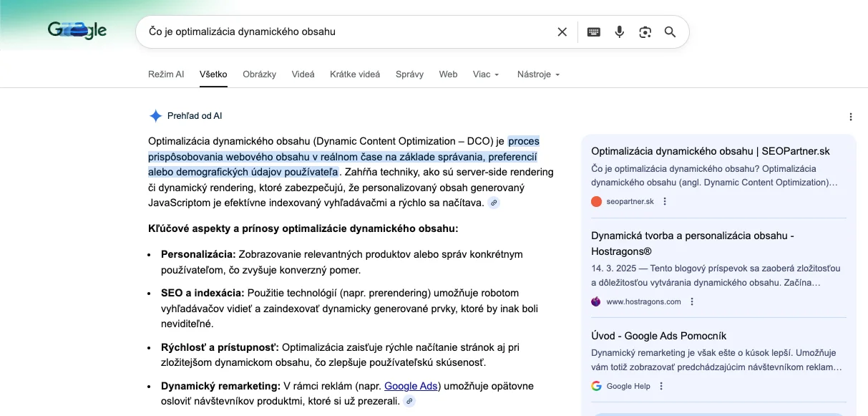Switch to the Obrázky tab

(259, 74)
